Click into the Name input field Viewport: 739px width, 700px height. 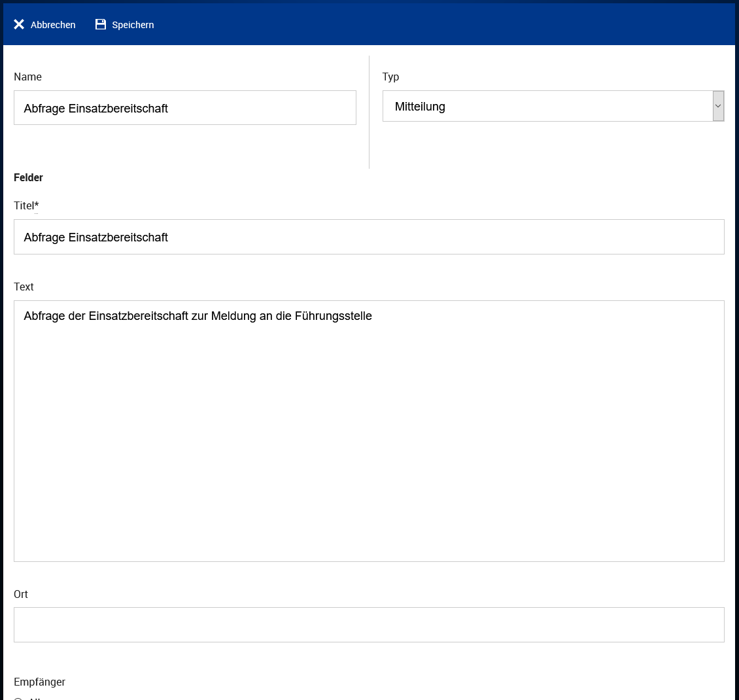click(184, 108)
